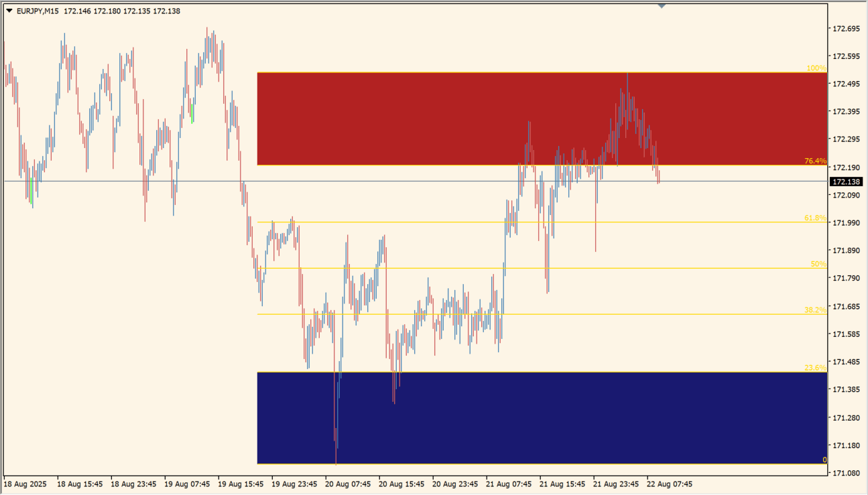Click price scale value 171.280
The width and height of the screenshot is (868, 495).
tap(846, 417)
